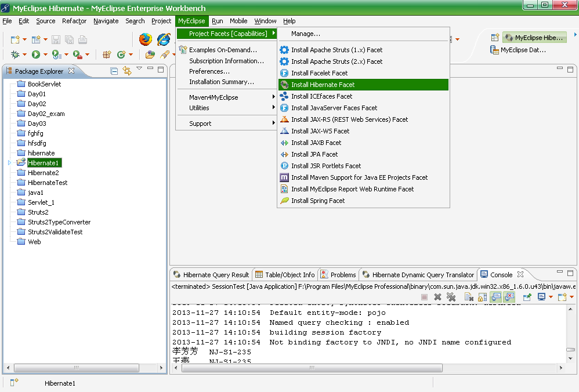Switch to Hibernate Dynamic Query Translator tab
Screen dimensions: 579x392
418,275
